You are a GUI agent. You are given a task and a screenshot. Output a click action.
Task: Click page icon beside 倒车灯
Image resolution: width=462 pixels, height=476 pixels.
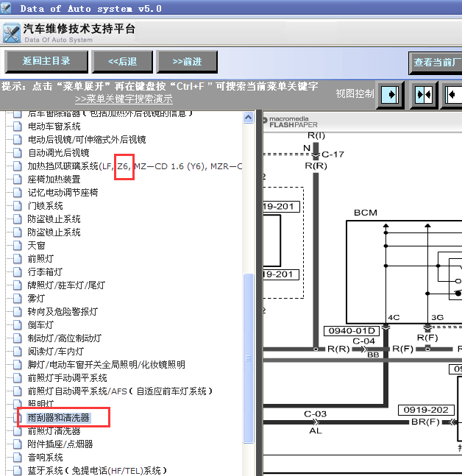pyautogui.click(x=18, y=325)
